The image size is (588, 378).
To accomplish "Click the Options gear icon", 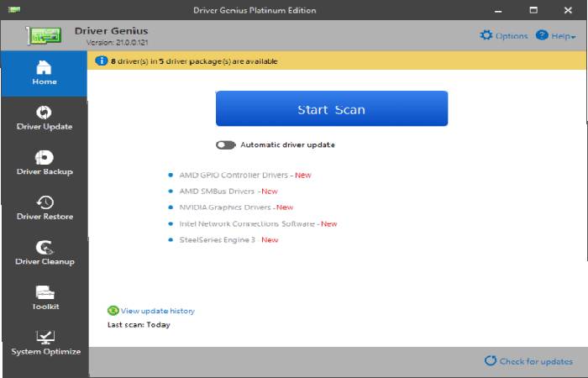I will pyautogui.click(x=486, y=35).
